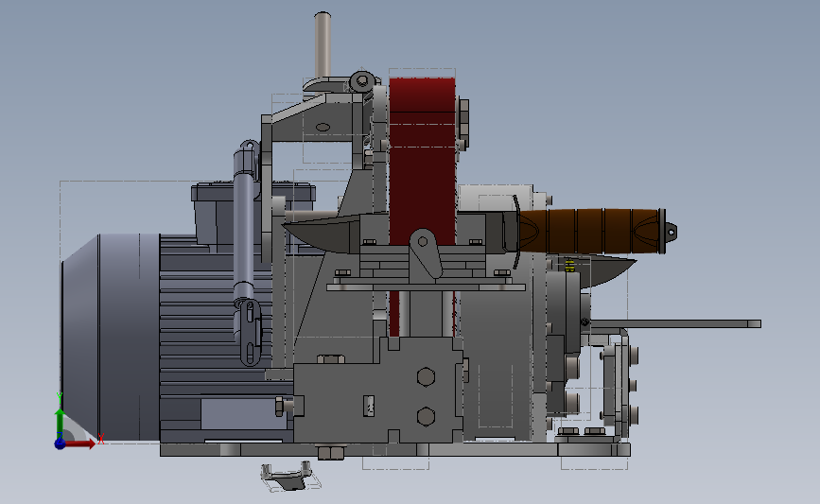
Task: Select the flat base plate of the machine
Action: tap(394, 449)
